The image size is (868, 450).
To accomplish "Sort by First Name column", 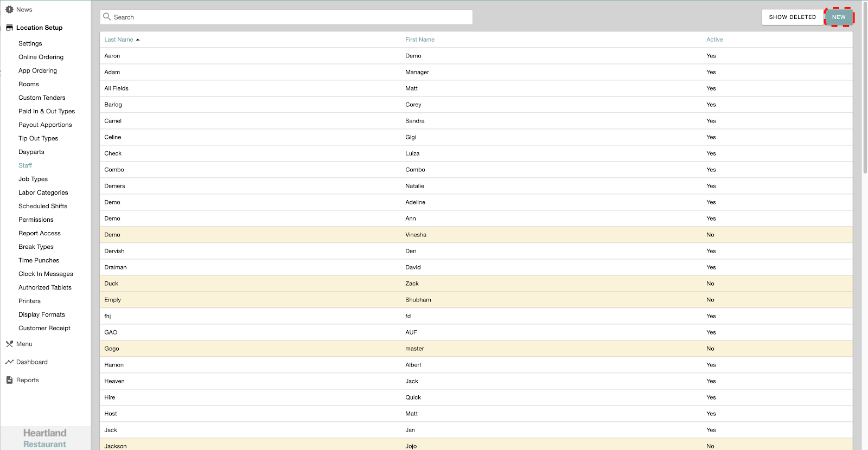I will (x=419, y=40).
